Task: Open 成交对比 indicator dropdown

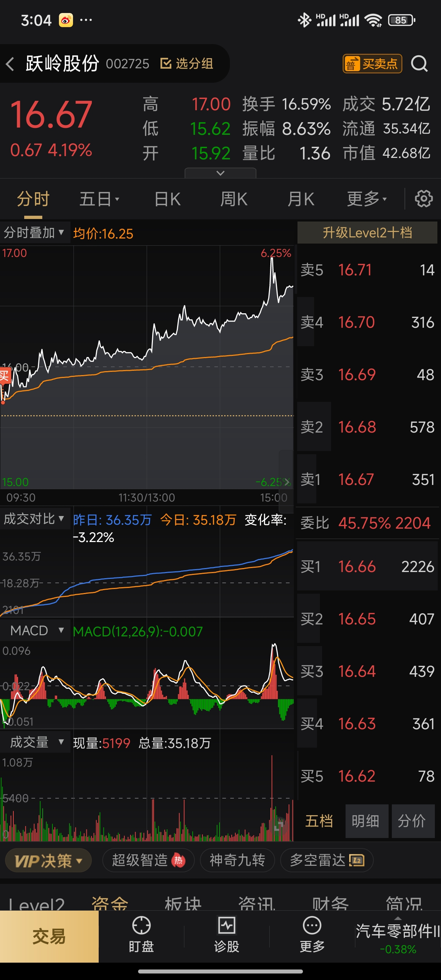Action: click(x=34, y=519)
